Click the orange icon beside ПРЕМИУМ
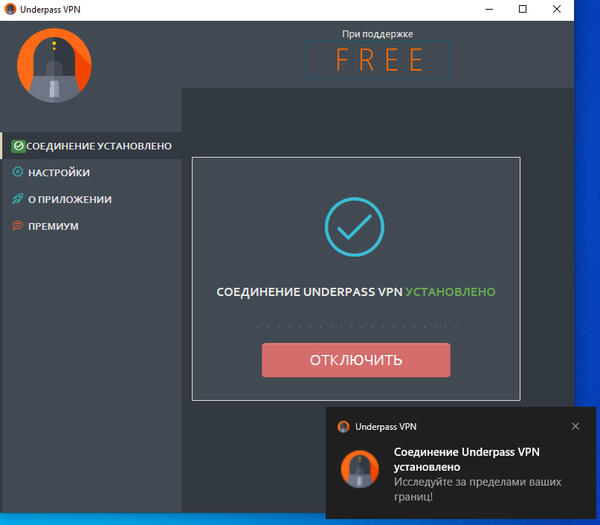Image resolution: width=600 pixels, height=525 pixels. pos(18,225)
